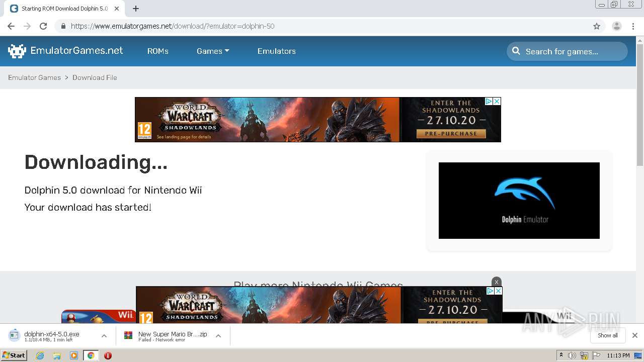Open a new browser tab
The image size is (644, 362).
(136, 9)
